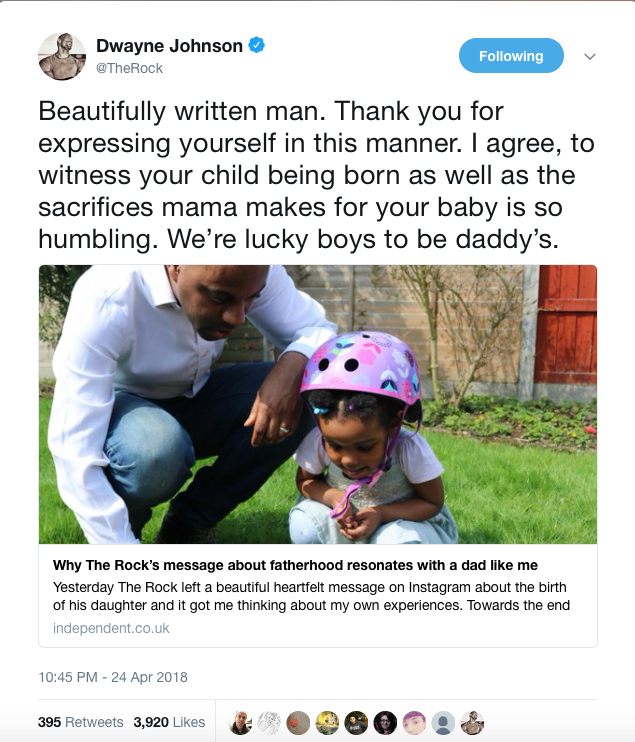This screenshot has width=635, height=742.
Task: Click the independent.co.uk source link
Action: point(111,628)
